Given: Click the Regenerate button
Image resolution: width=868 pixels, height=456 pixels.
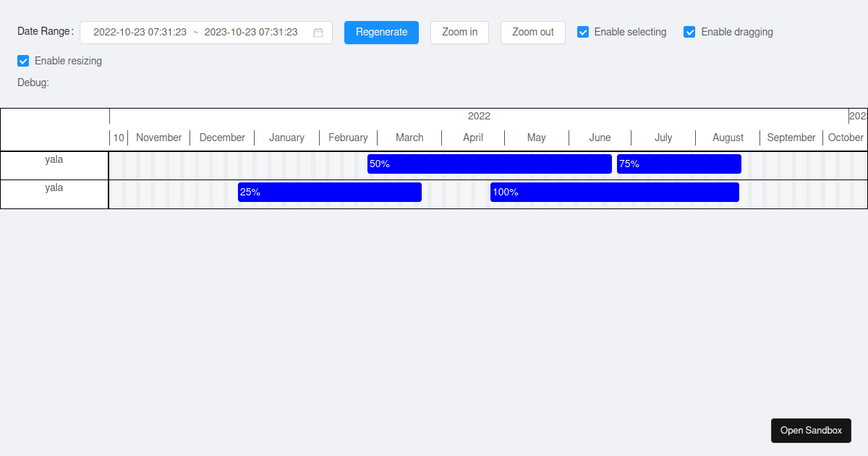Looking at the screenshot, I should [x=381, y=32].
